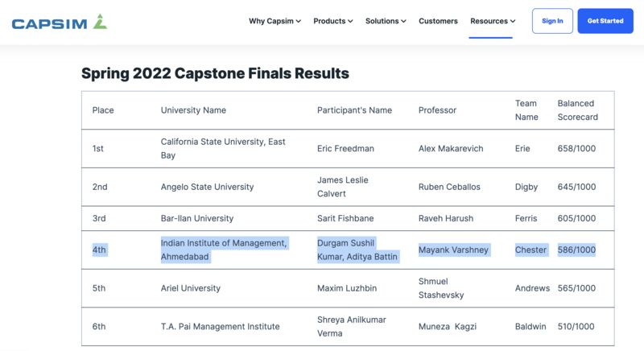The width and height of the screenshot is (644, 351).
Task: Click the Eric Freedman participant cell
Action: (x=345, y=149)
